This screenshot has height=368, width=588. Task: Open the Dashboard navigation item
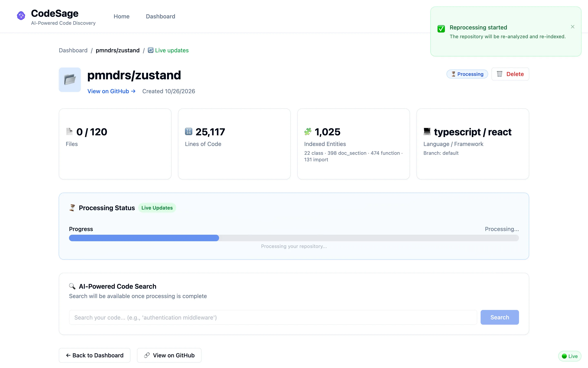(x=160, y=16)
